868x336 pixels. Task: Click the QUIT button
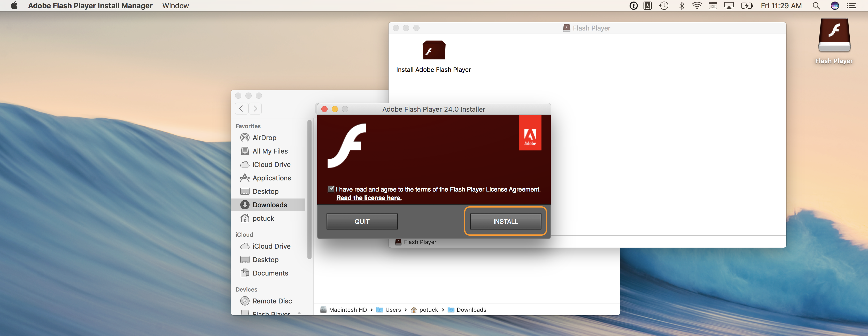[362, 222]
